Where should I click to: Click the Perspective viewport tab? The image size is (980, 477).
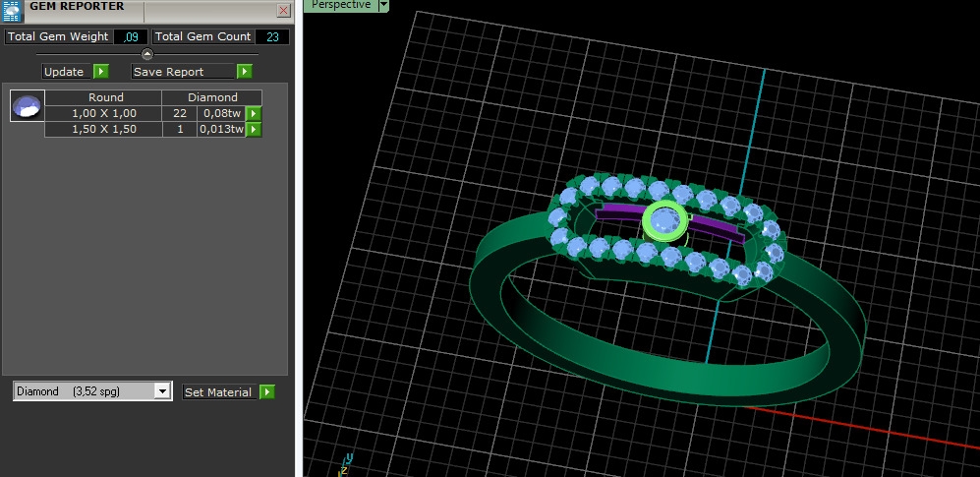(x=341, y=5)
